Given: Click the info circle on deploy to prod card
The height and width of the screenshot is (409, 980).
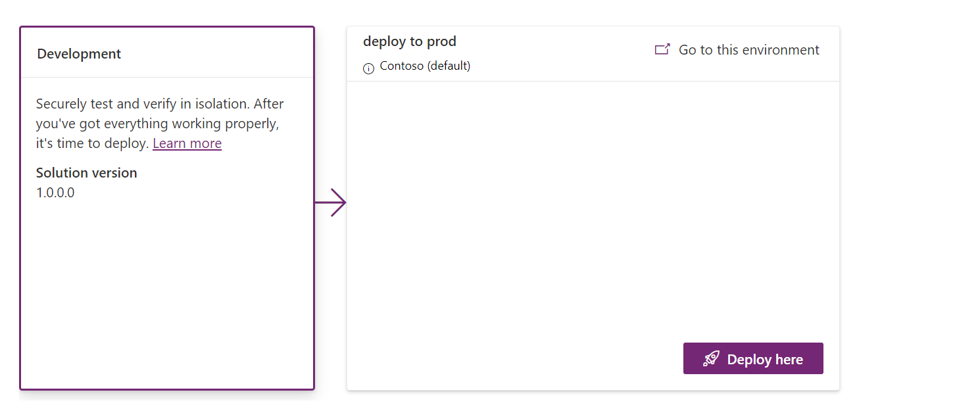Looking at the screenshot, I should pos(368,68).
